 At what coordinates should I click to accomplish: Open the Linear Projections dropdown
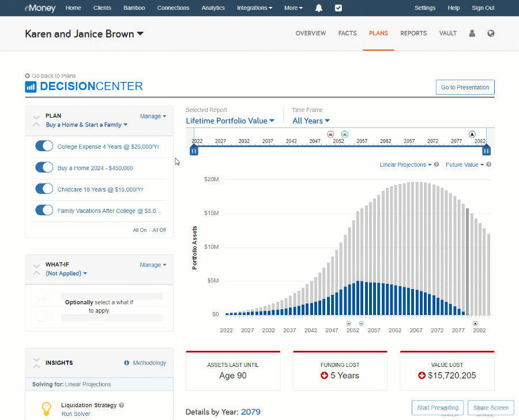tap(405, 164)
